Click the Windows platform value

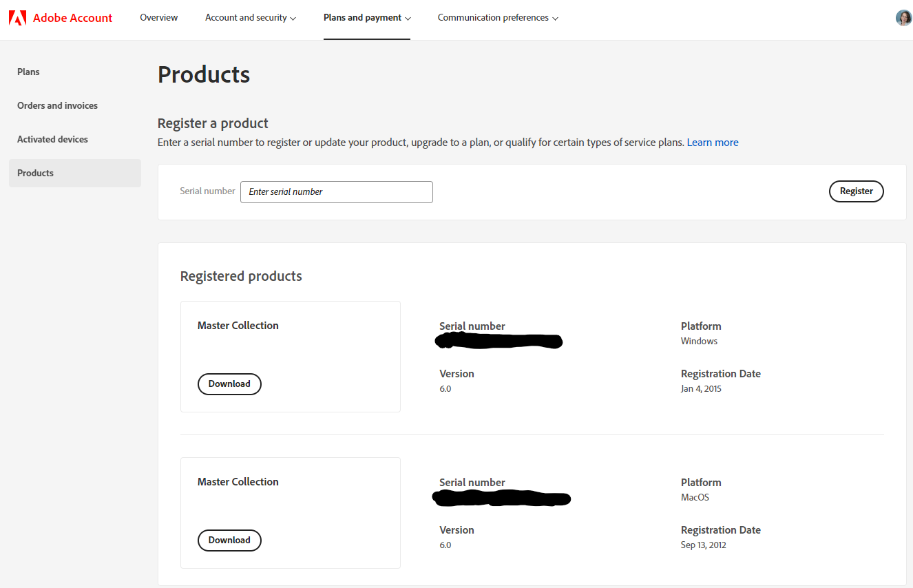click(699, 342)
